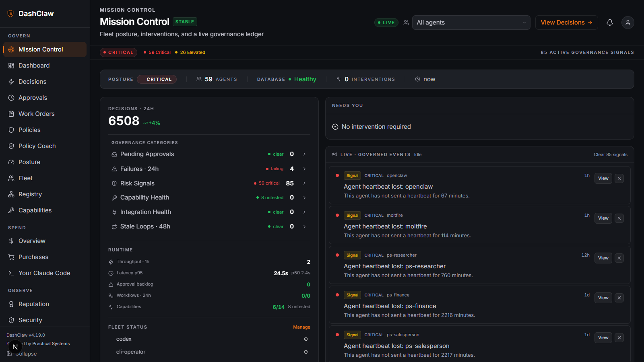
Task: Click the LIVE status badge
Action: click(386, 23)
